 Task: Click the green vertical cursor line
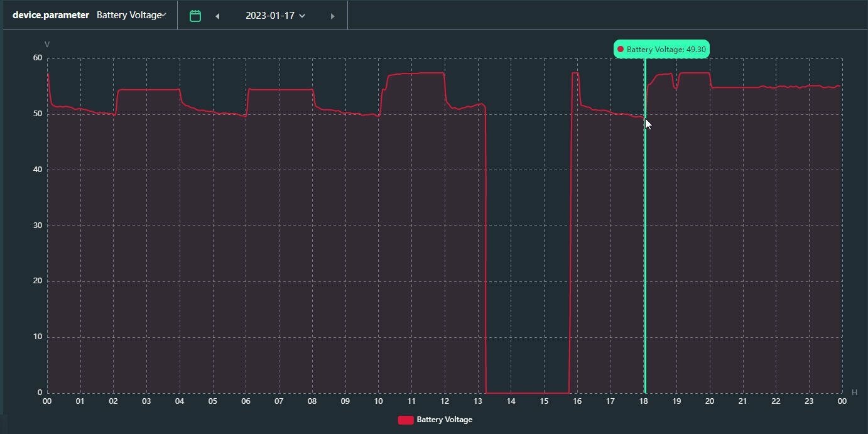[x=645, y=225]
